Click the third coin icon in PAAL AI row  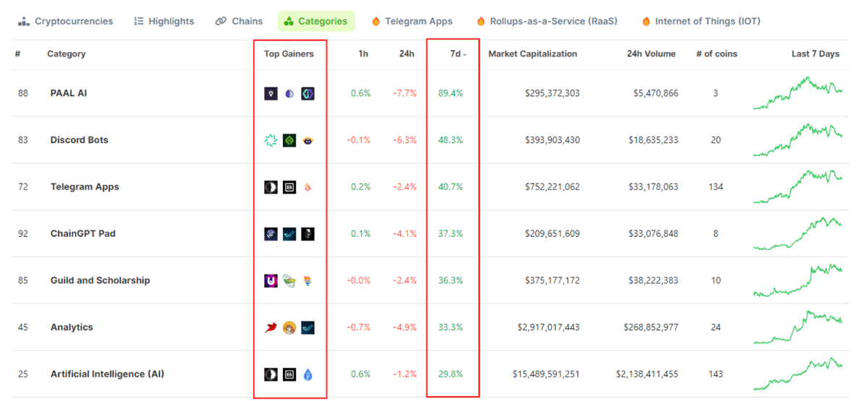[x=307, y=93]
